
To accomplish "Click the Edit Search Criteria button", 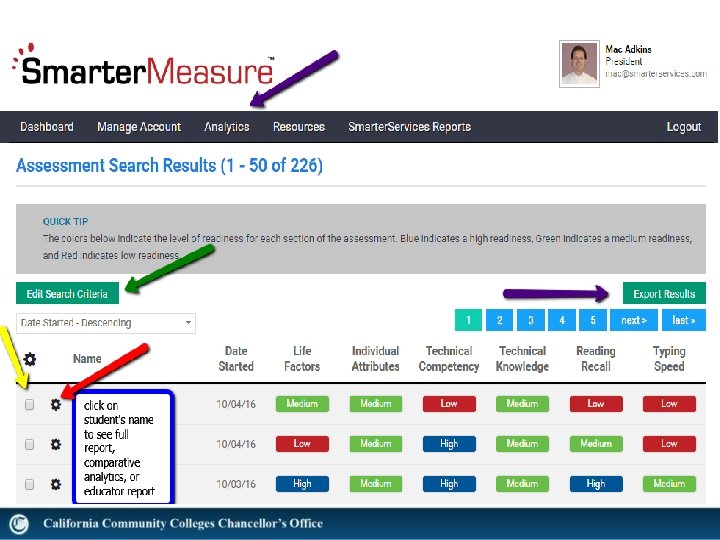I will pos(68,293).
